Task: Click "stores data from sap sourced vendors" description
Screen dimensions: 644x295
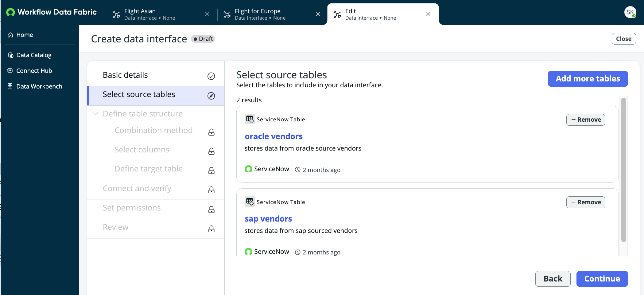Action: point(301,231)
